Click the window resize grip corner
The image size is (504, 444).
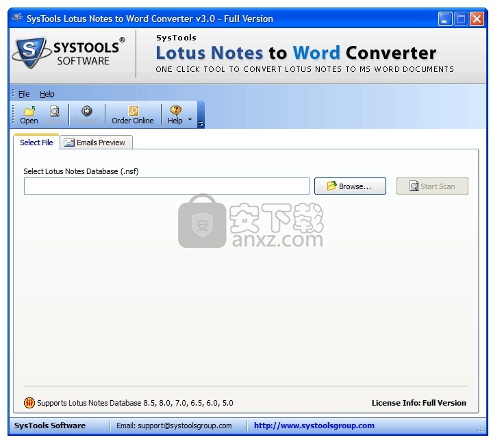click(x=481, y=428)
